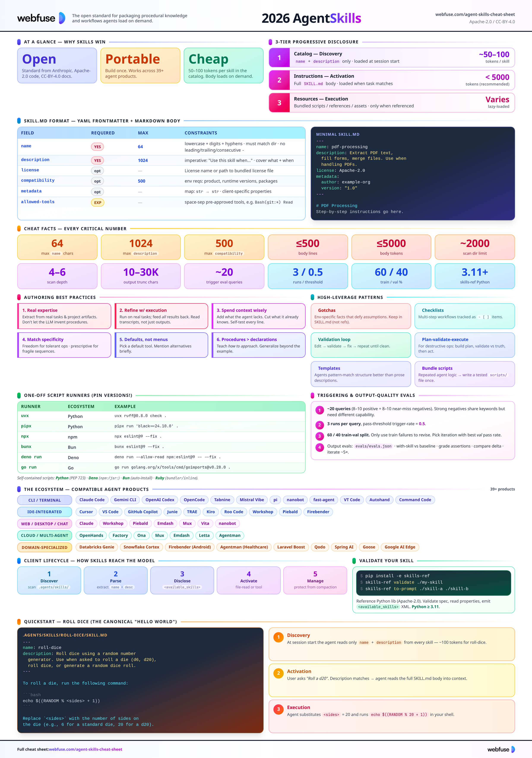Click the OpenHands product chip
This screenshot has height=758, width=532.
(x=91, y=535)
